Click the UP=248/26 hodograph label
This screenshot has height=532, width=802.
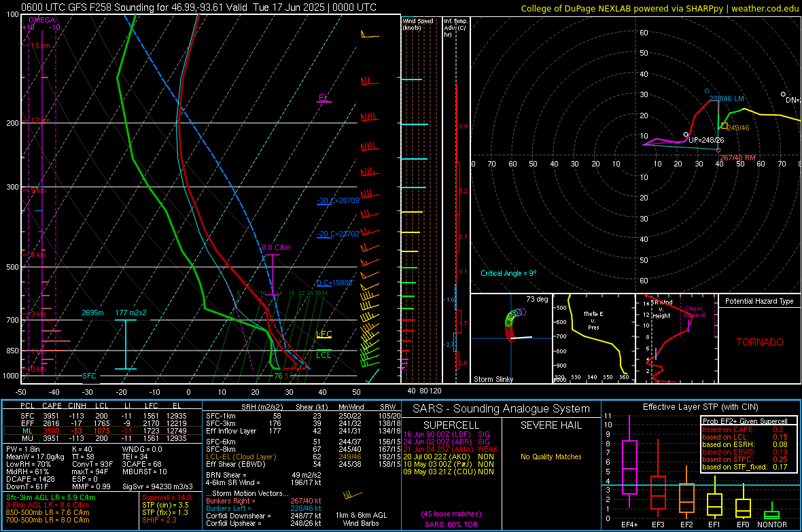tap(706, 140)
